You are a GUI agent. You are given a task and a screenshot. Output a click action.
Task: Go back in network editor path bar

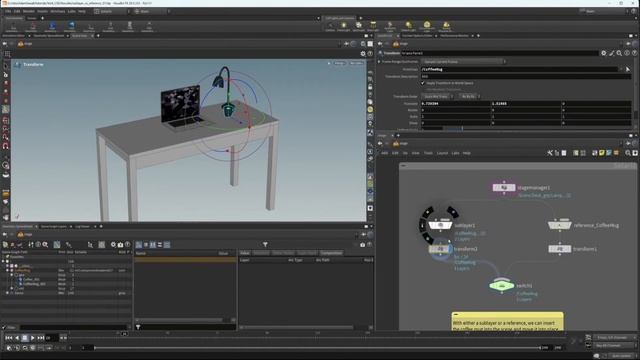coord(380,144)
